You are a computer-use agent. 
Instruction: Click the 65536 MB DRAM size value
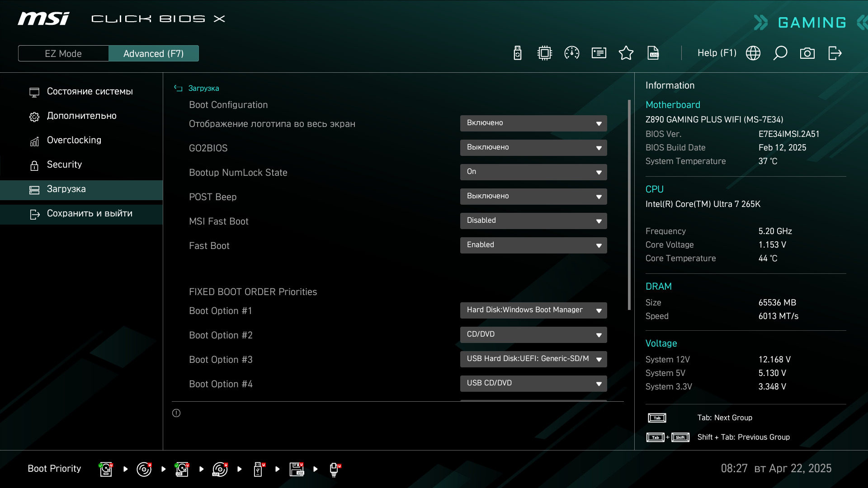coord(777,303)
